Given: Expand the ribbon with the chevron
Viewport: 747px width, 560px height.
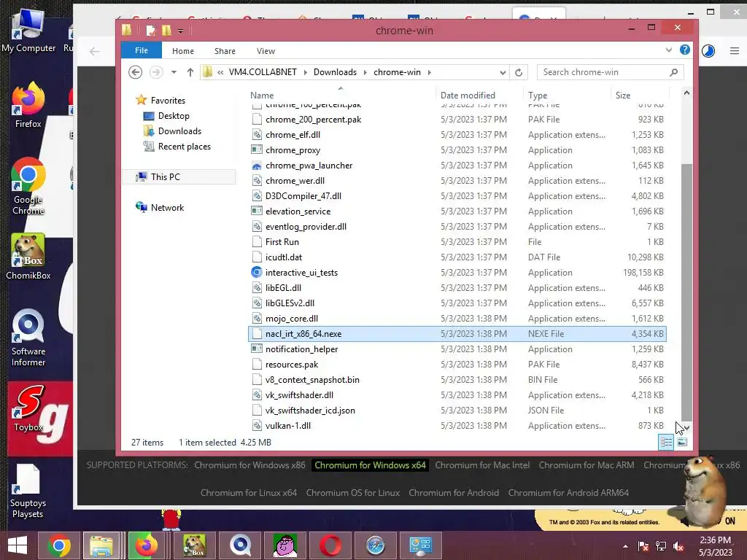Looking at the screenshot, I should click(668, 50).
